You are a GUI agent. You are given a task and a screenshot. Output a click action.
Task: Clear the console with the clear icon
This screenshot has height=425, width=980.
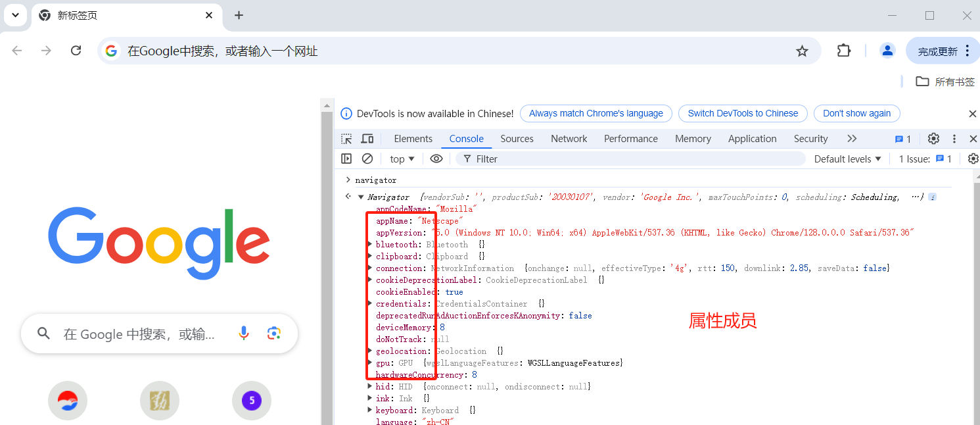click(367, 159)
